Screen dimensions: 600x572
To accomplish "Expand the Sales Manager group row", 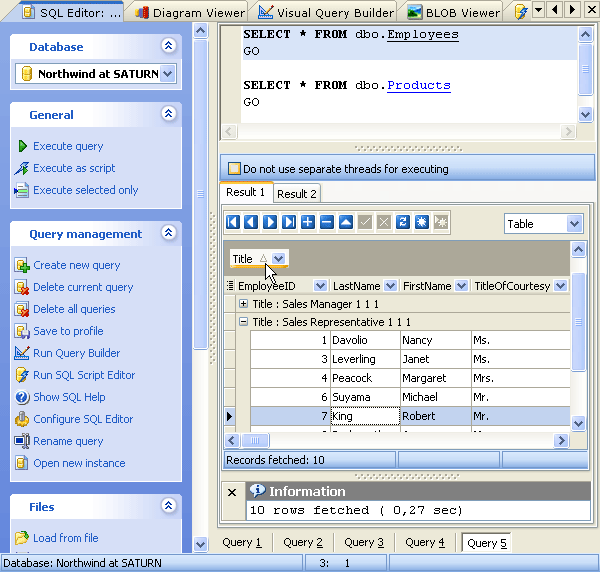I will 243,304.
